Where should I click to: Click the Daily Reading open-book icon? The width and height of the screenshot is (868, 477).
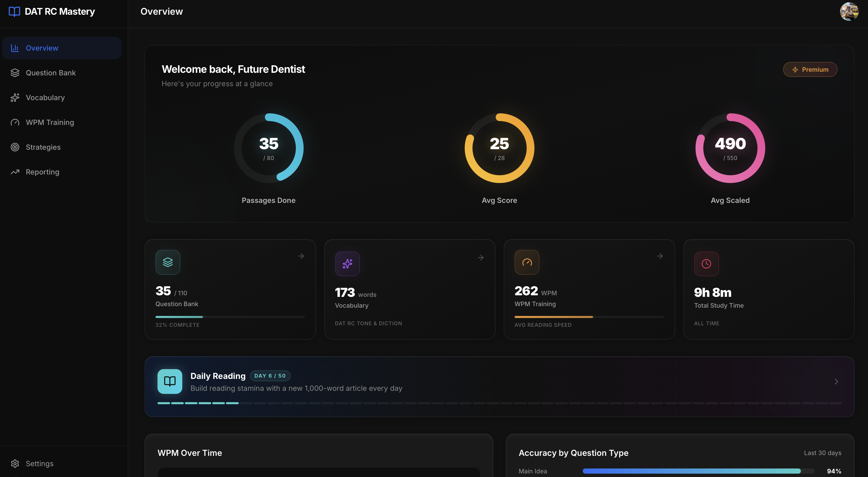pos(169,381)
